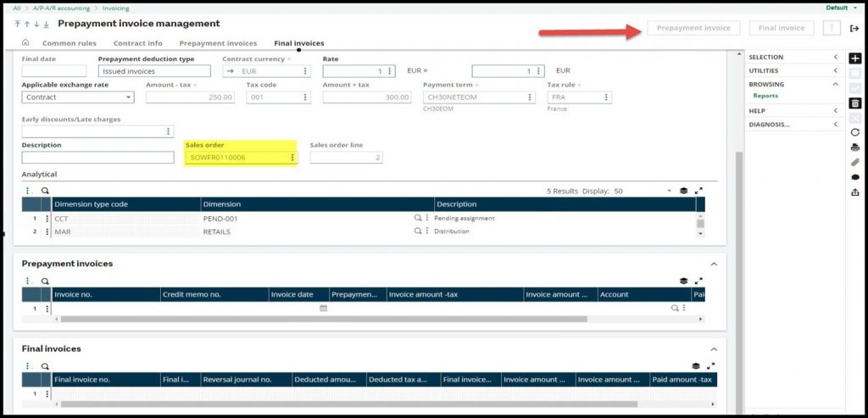
Task: Switch to Prepayment invoices tab
Action: point(218,43)
